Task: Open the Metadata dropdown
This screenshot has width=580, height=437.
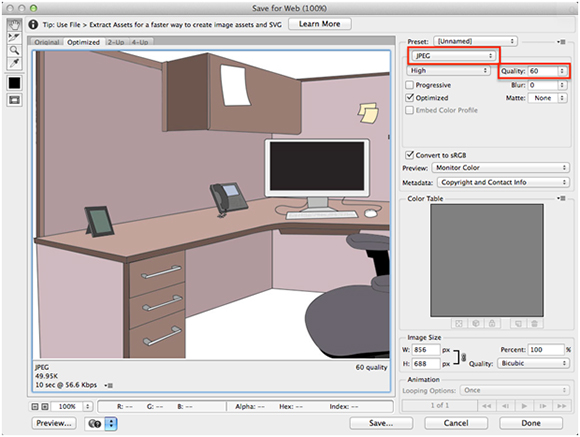Action: click(x=503, y=182)
